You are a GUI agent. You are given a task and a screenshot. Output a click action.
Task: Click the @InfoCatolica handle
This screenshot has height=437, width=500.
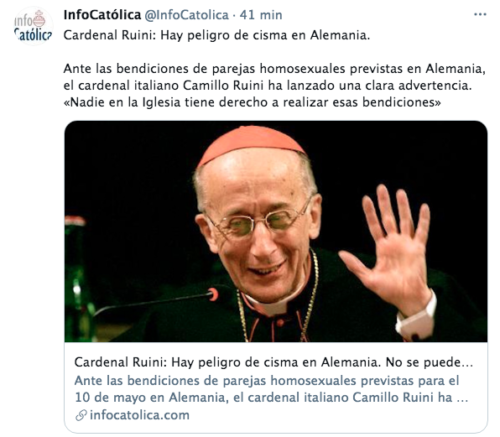[186, 15]
